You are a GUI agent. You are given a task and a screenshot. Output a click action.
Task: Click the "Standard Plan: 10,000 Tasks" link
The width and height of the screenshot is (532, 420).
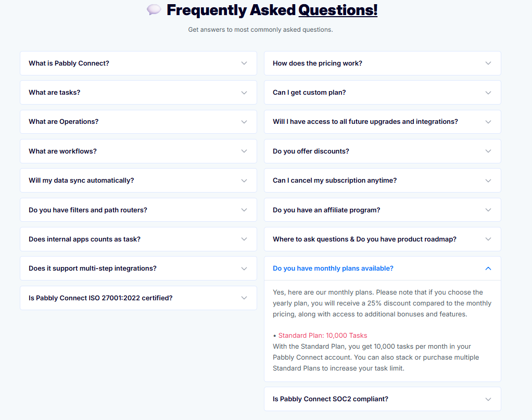(x=322, y=336)
